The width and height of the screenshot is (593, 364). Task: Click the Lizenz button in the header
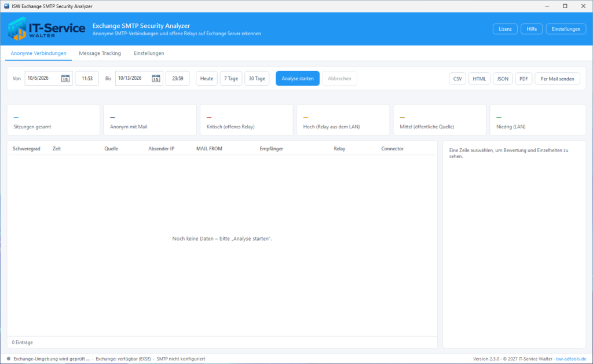point(505,29)
